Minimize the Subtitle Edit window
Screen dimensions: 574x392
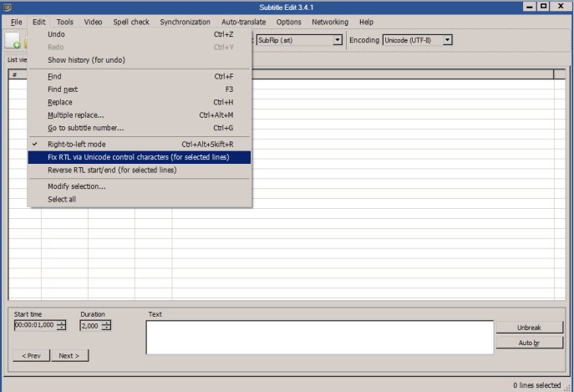click(530, 7)
